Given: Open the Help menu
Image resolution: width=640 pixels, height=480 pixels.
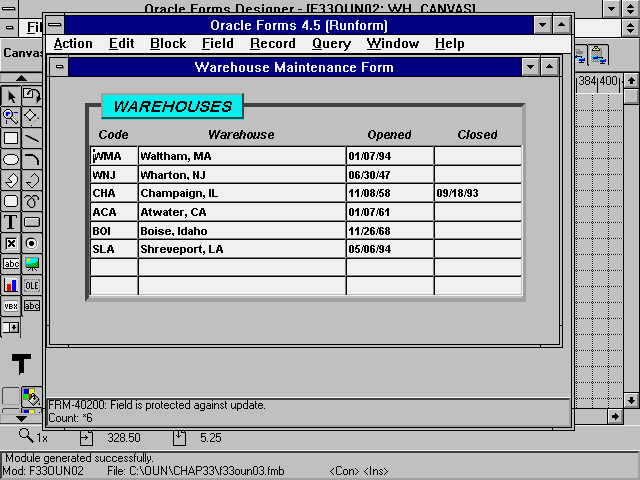Looking at the screenshot, I should tap(449, 44).
